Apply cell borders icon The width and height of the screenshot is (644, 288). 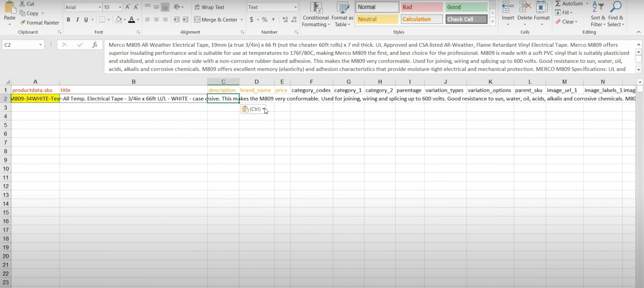click(102, 19)
